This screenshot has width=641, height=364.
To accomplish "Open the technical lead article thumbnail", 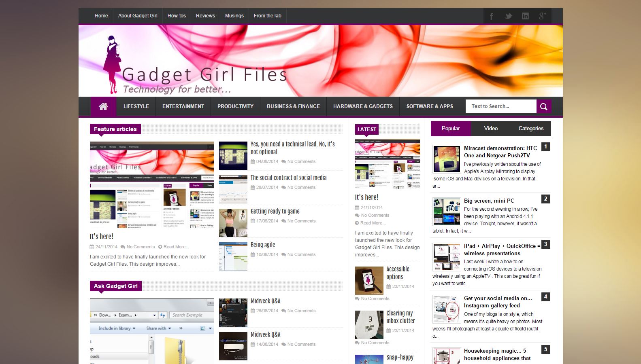I will (233, 156).
